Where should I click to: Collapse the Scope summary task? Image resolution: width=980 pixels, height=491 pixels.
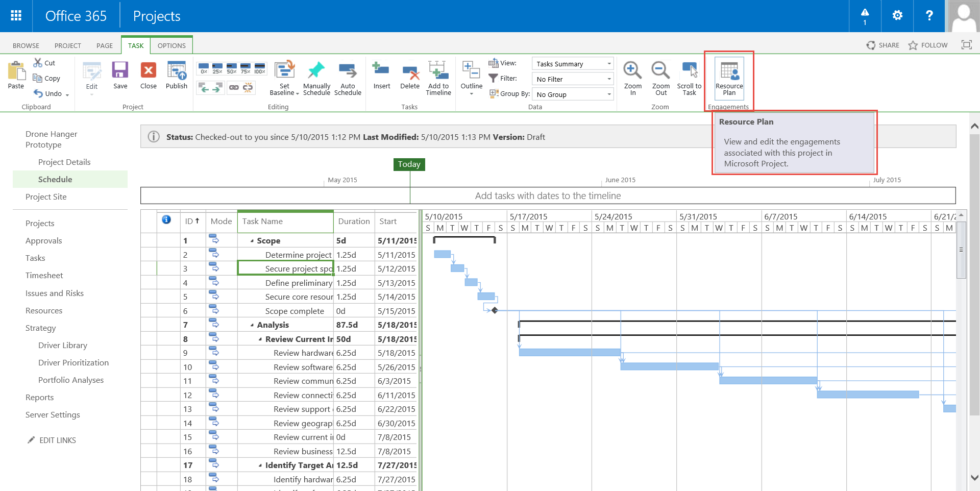click(252, 241)
